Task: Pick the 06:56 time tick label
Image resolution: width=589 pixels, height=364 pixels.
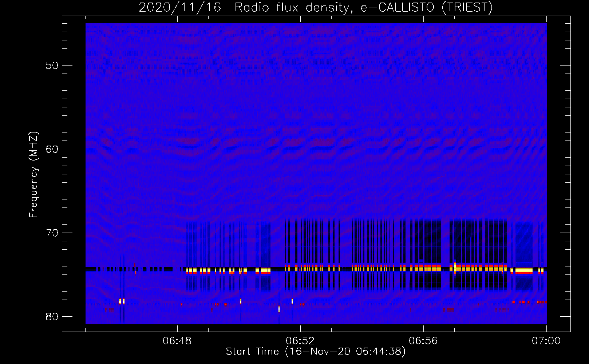Action: pos(423,341)
